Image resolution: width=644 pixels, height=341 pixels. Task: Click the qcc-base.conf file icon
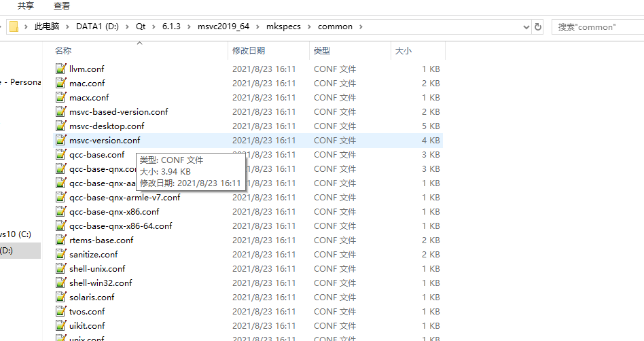pos(60,154)
